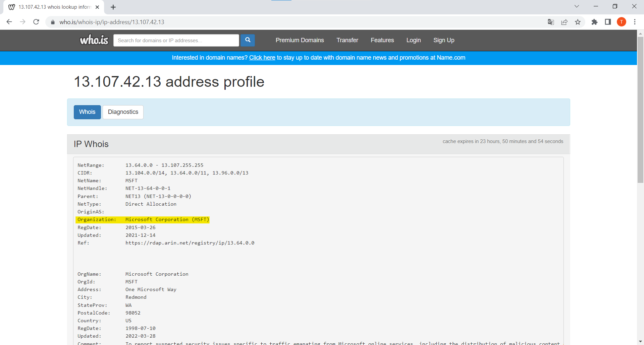Image resolution: width=644 pixels, height=345 pixels.
Task: Click RegDate value 2015-03-26
Action: (x=141, y=227)
